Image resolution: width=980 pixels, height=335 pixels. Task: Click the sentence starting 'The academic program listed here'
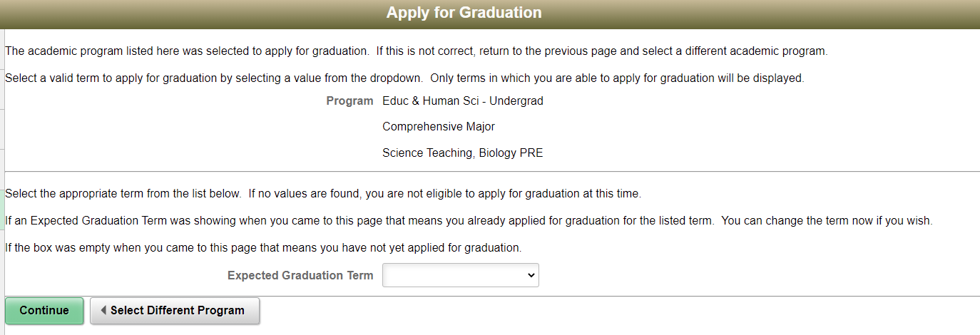(416, 52)
